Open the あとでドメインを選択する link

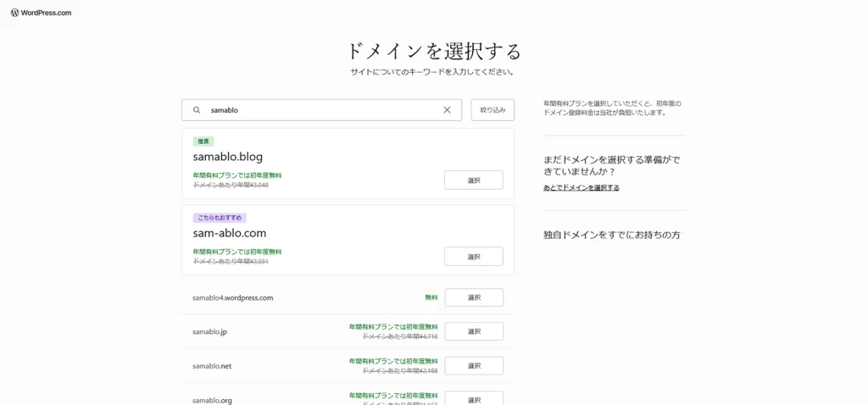[x=581, y=187]
